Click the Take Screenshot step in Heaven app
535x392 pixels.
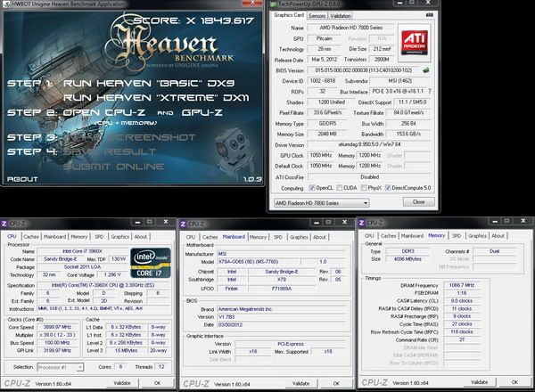coord(129,137)
